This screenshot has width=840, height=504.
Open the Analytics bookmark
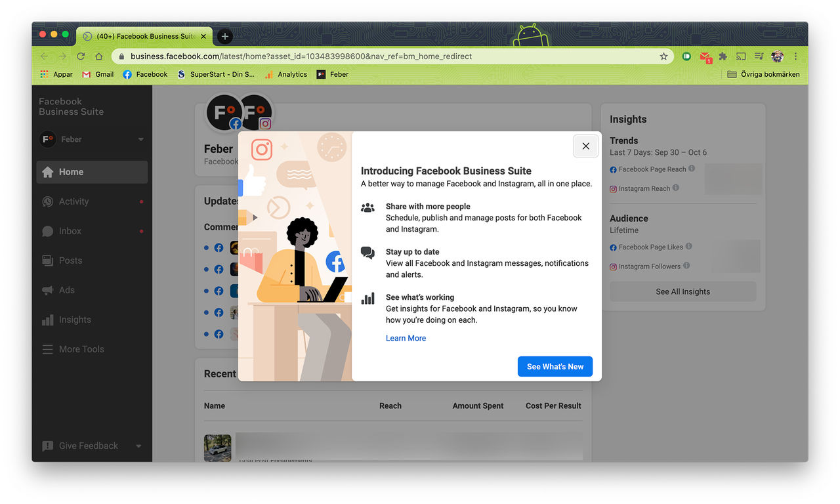tap(286, 75)
